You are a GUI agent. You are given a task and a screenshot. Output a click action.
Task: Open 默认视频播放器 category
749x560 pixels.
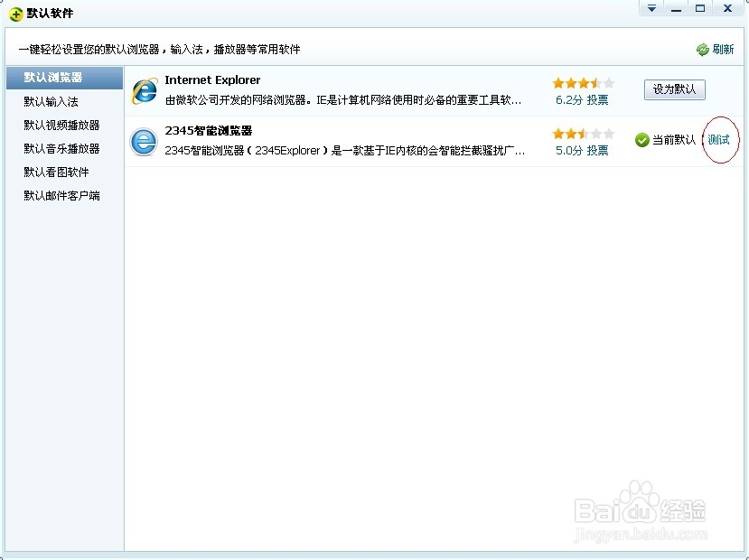pos(61,125)
